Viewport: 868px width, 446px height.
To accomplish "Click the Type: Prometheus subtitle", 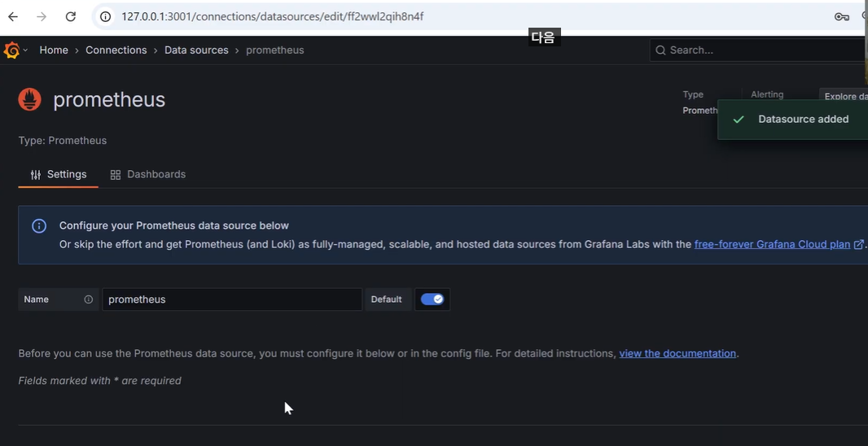I will [x=63, y=141].
